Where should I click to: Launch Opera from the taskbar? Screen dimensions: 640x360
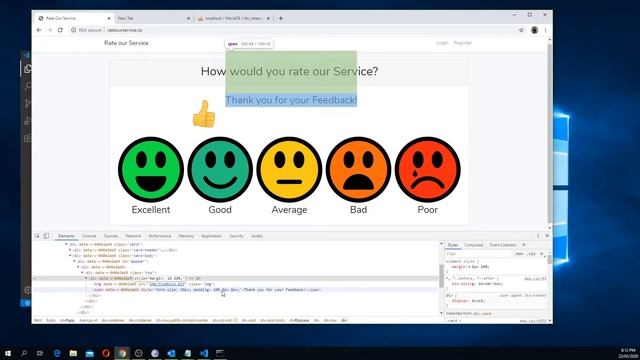coord(106,353)
